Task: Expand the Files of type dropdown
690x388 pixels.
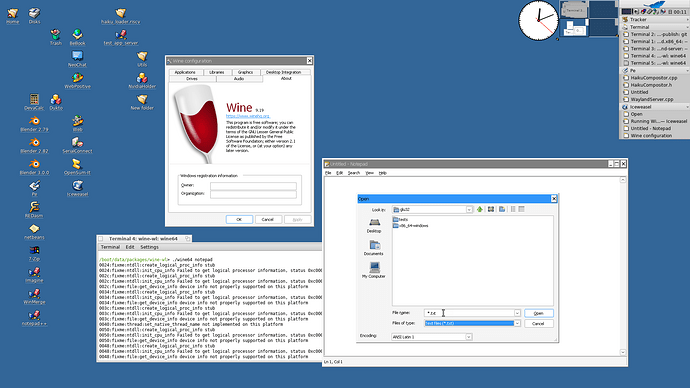Action: pos(517,323)
